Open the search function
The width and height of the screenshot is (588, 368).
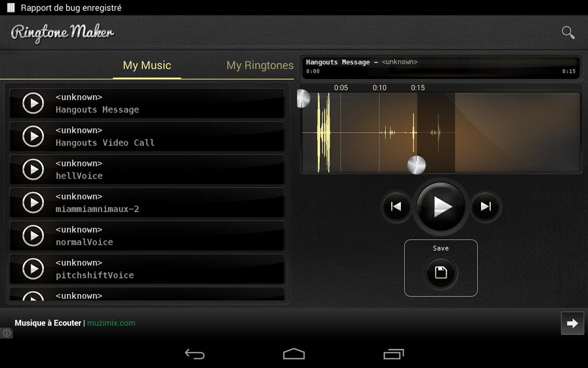[568, 32]
